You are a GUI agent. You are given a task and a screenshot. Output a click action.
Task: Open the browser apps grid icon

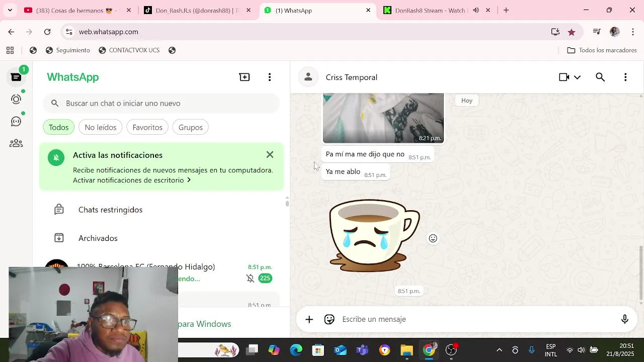click(x=10, y=50)
